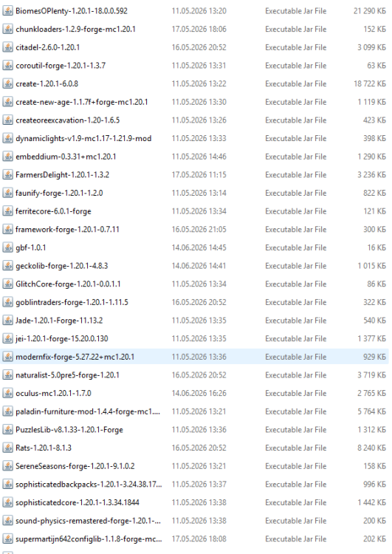This screenshot has height=554, width=392.
Task: Click file name goblintraders-forge-1.20.1-1.11.5
Action: point(72,302)
